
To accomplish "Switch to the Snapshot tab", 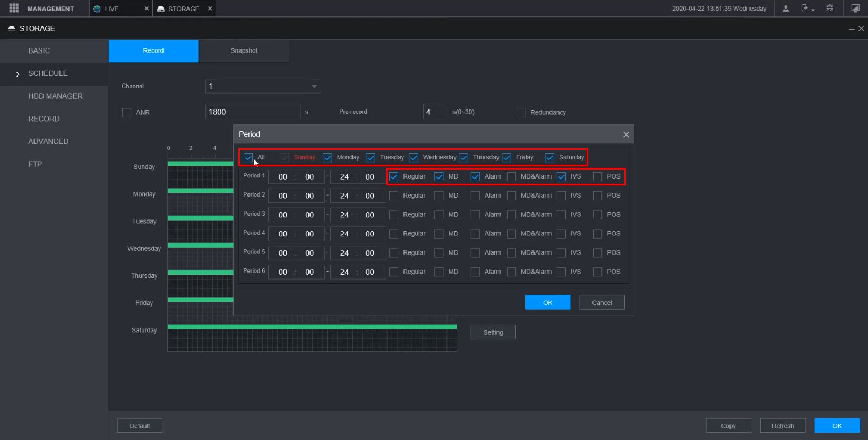I will coord(244,51).
